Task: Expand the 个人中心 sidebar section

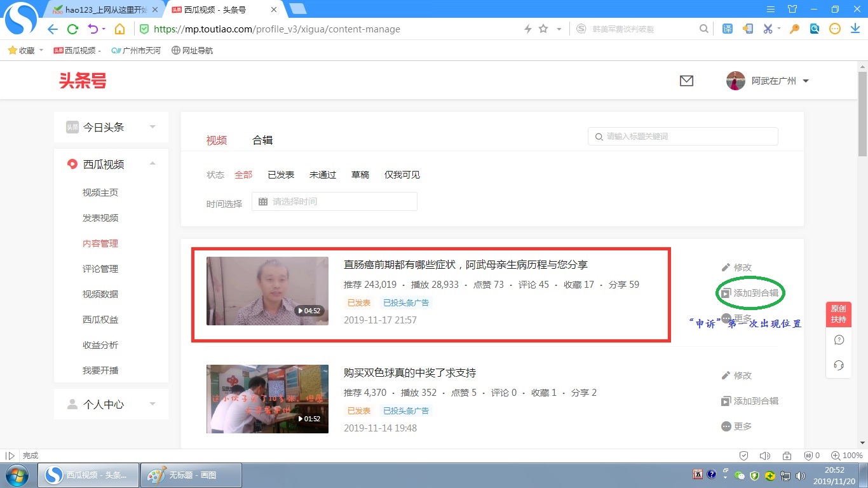Action: tap(152, 403)
